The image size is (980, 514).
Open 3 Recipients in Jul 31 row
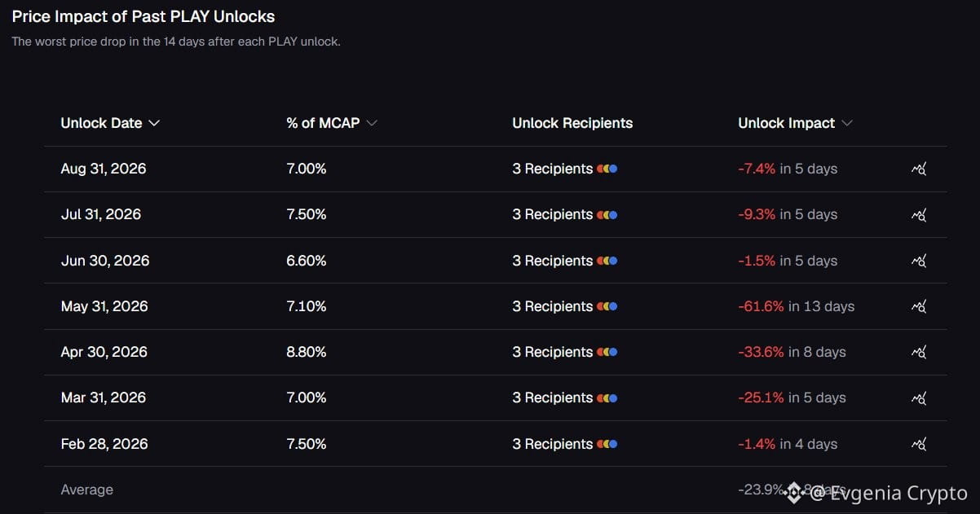552,214
